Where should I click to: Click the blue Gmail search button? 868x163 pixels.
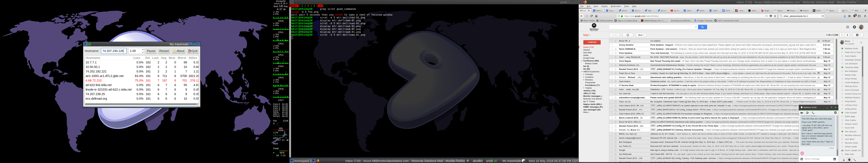click(702, 27)
